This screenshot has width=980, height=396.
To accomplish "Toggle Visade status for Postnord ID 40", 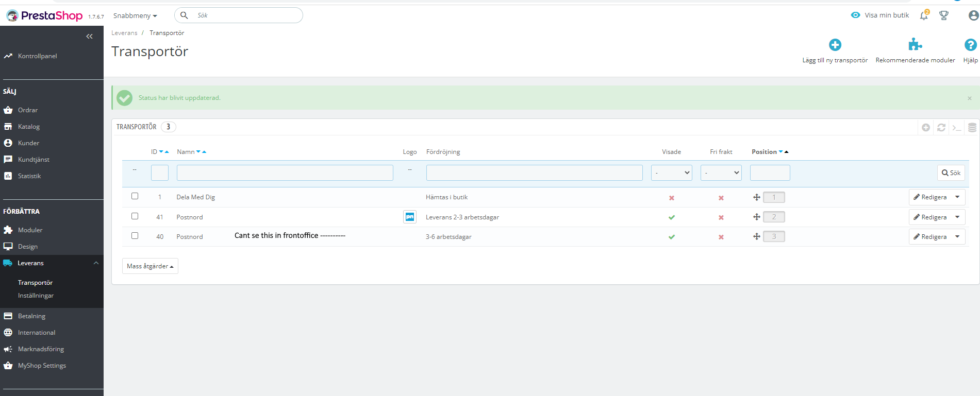I will click(x=672, y=237).
